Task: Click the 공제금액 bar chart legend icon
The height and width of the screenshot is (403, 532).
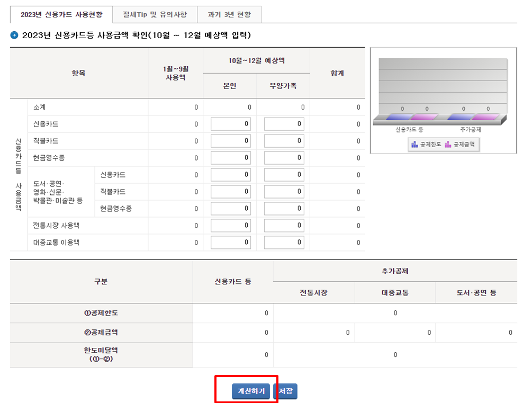Action: (x=447, y=144)
